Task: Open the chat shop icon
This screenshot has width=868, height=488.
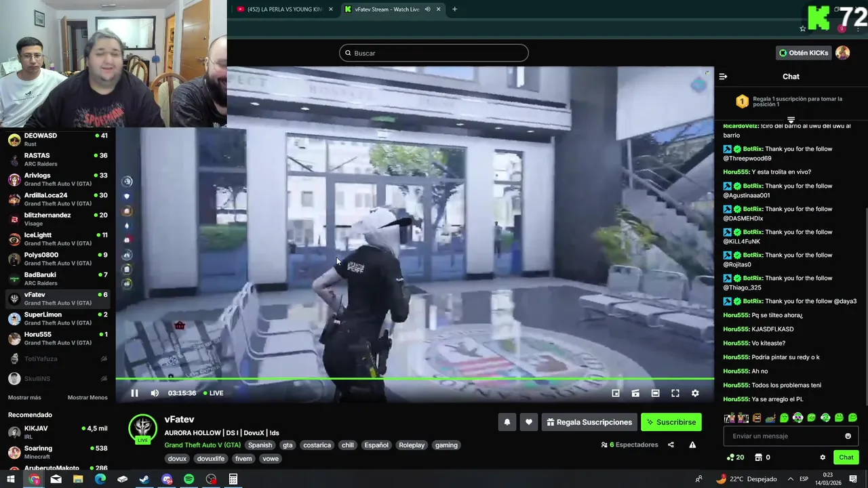Action: [x=759, y=457]
